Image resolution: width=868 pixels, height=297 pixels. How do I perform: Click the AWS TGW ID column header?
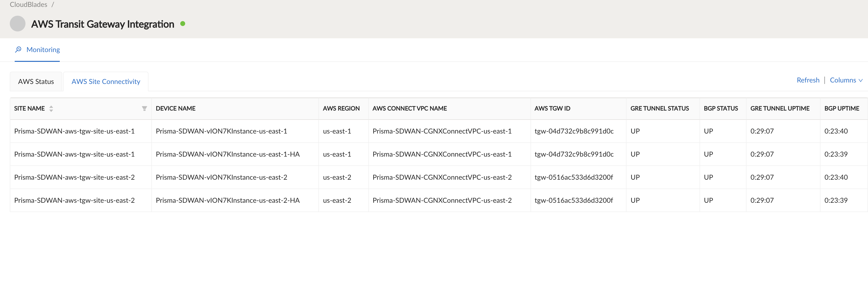pyautogui.click(x=552, y=109)
